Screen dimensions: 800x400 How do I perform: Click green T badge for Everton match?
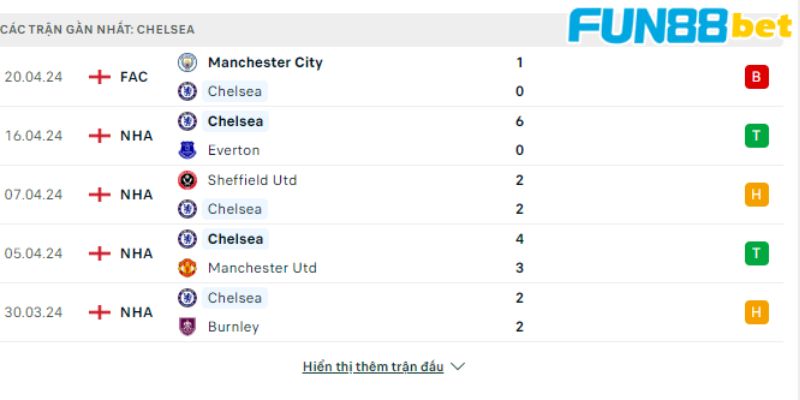click(756, 136)
